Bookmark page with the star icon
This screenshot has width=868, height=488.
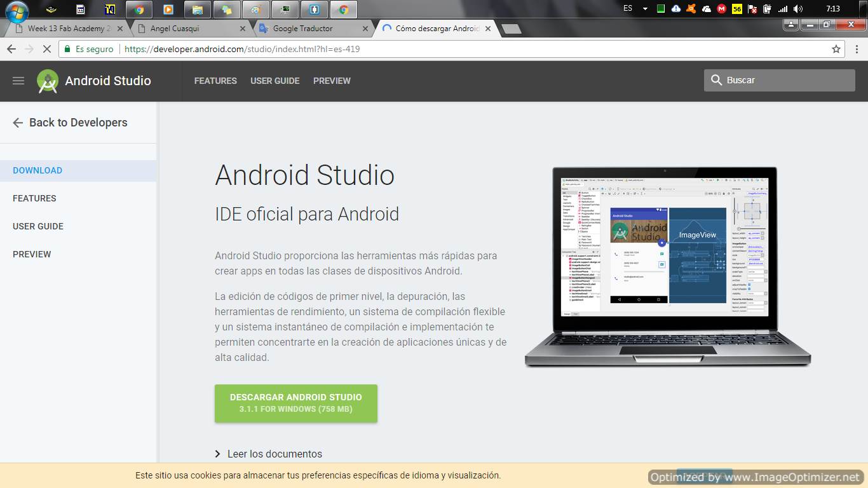click(x=836, y=49)
